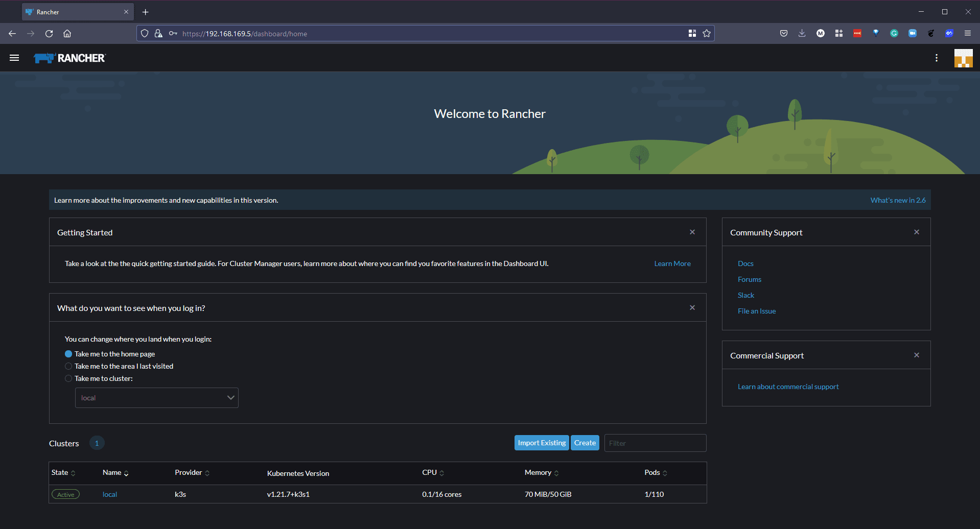This screenshot has height=529, width=980.
Task: Select 'Take me to the home page' option
Action: click(68, 354)
